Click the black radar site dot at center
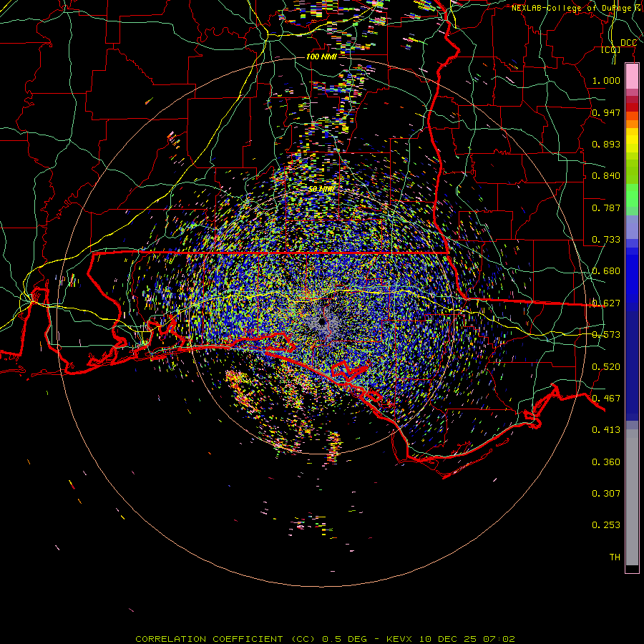 [x=322, y=323]
